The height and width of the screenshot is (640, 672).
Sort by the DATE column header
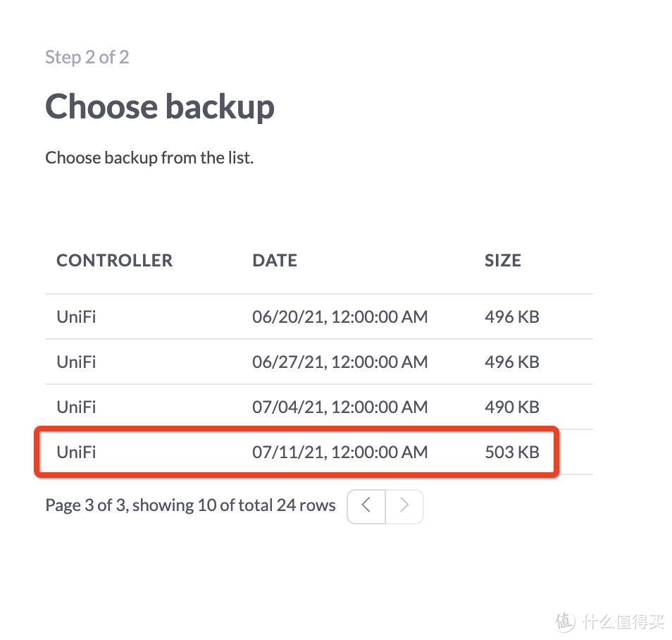(x=275, y=260)
